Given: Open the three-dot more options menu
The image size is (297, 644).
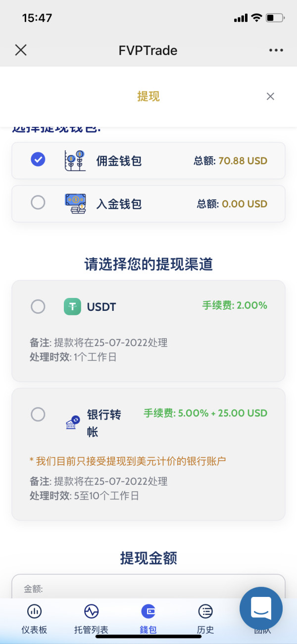Looking at the screenshot, I should pyautogui.click(x=276, y=50).
